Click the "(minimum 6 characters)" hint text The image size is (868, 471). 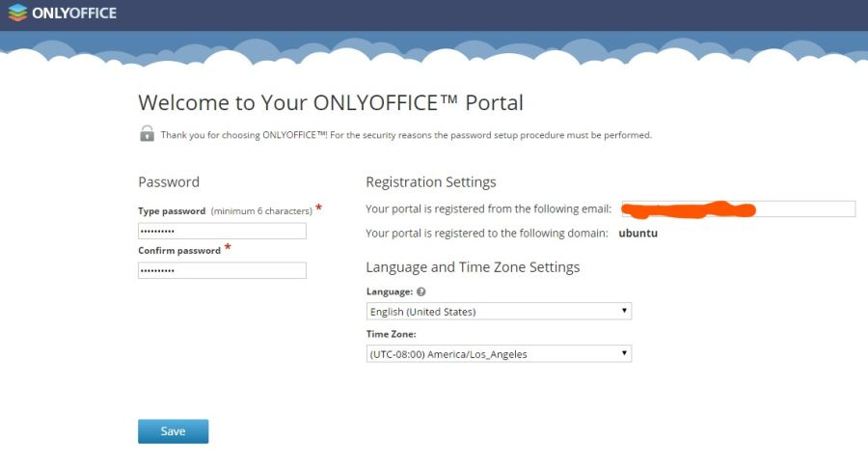[x=261, y=211]
